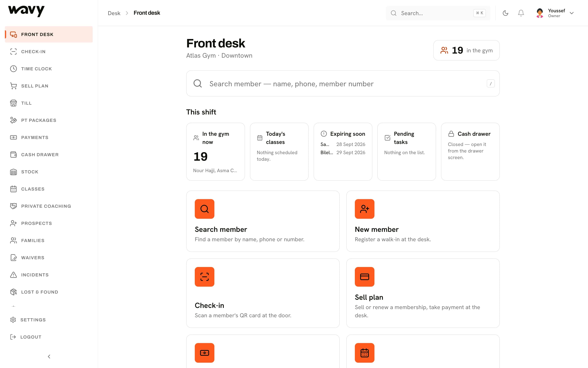The height and width of the screenshot is (368, 588).
Task: Click the 29 Sept 2026 expiry date
Action: (x=351, y=153)
